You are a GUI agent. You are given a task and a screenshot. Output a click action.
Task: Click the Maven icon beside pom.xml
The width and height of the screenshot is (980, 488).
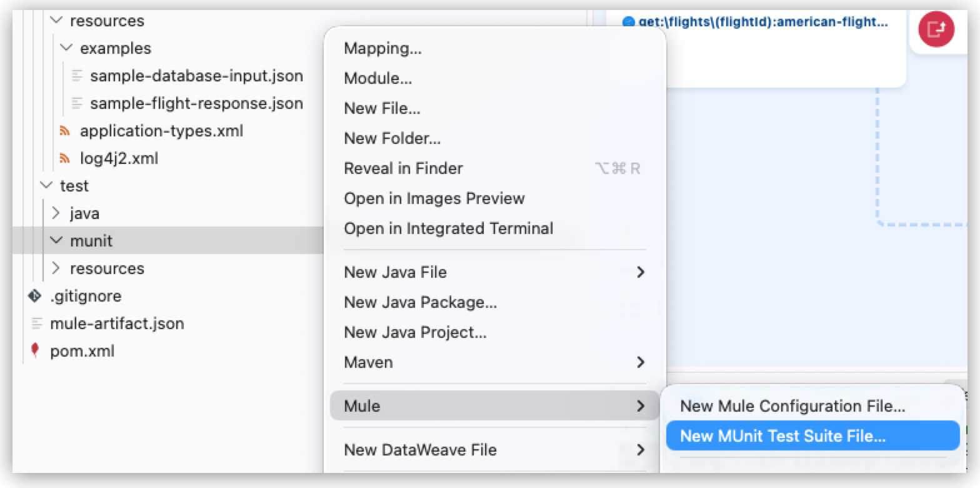click(x=34, y=351)
